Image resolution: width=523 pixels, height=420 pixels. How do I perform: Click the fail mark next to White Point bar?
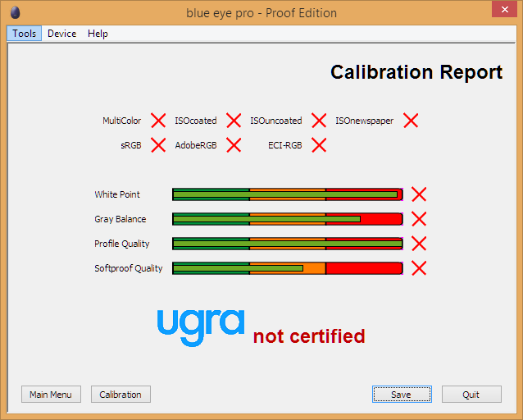tap(419, 194)
